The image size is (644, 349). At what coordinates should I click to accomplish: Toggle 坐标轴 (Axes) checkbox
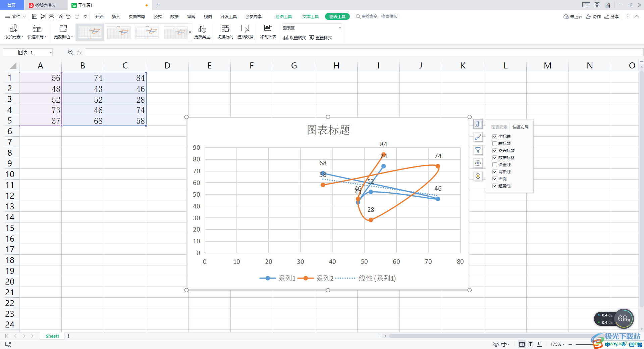pyautogui.click(x=495, y=137)
